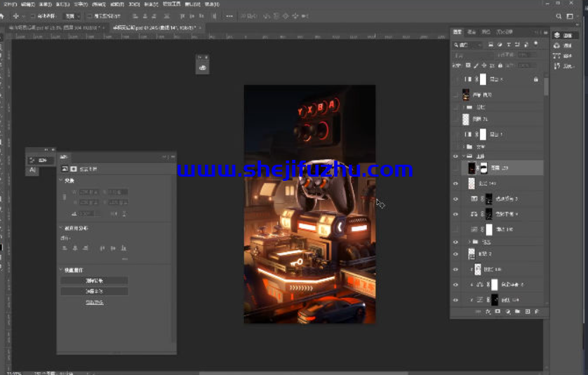
Task: Collapse the Quick Actions section in Properties panel
Action: (x=61, y=270)
